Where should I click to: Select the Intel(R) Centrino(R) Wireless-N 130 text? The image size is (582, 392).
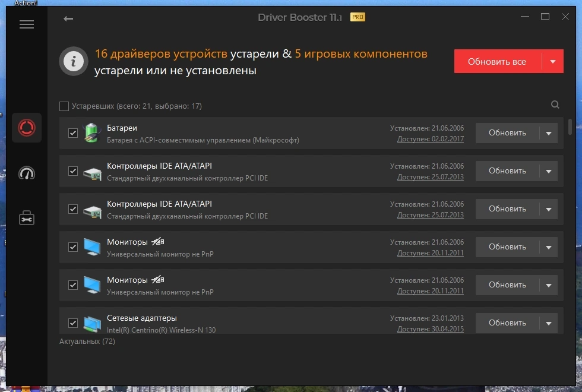pos(161,330)
